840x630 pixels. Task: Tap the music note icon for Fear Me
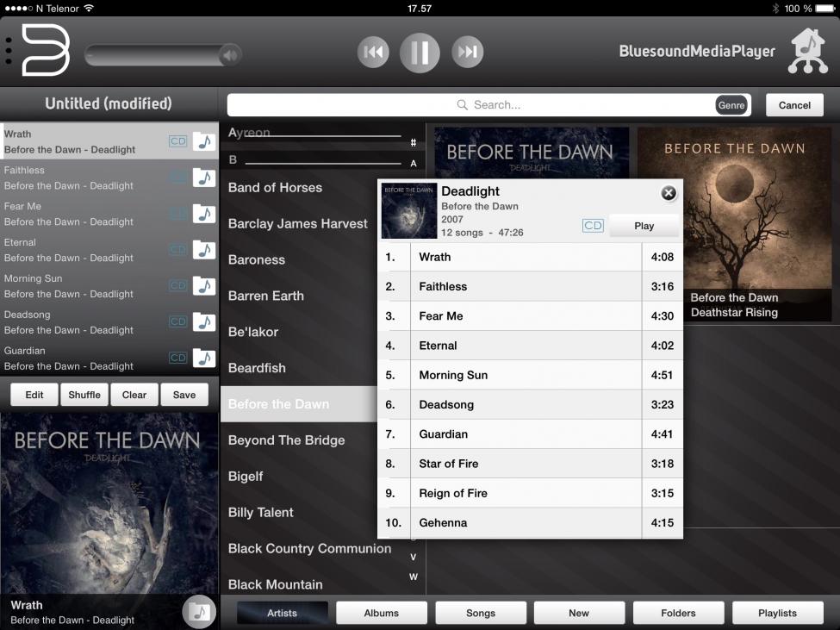pos(204,214)
